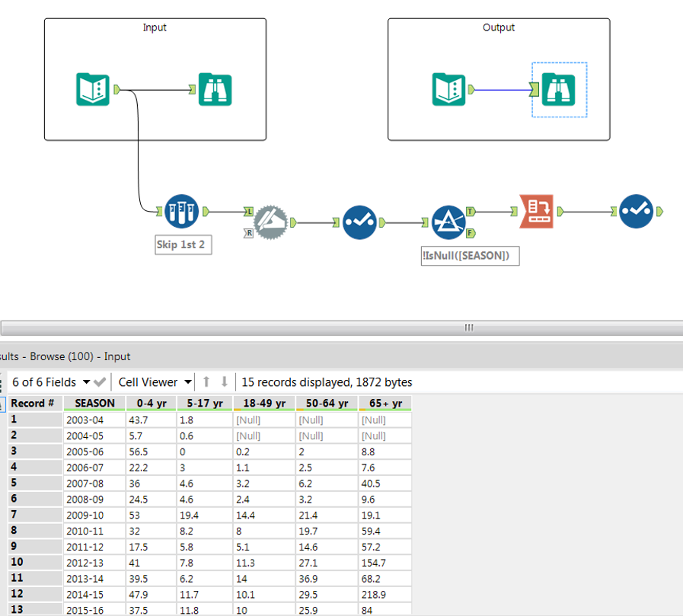Click the 15 records displayed status text
Screen dimensions: 683x616
tap(327, 382)
